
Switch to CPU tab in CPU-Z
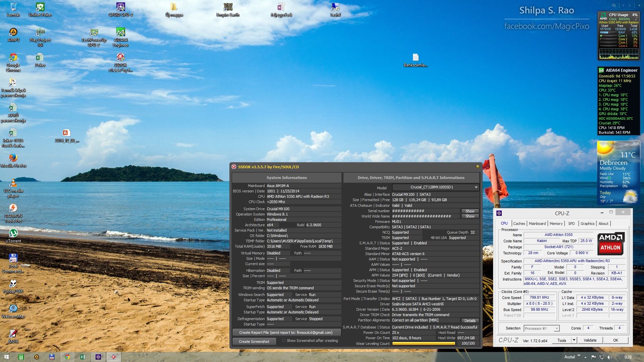click(x=504, y=223)
